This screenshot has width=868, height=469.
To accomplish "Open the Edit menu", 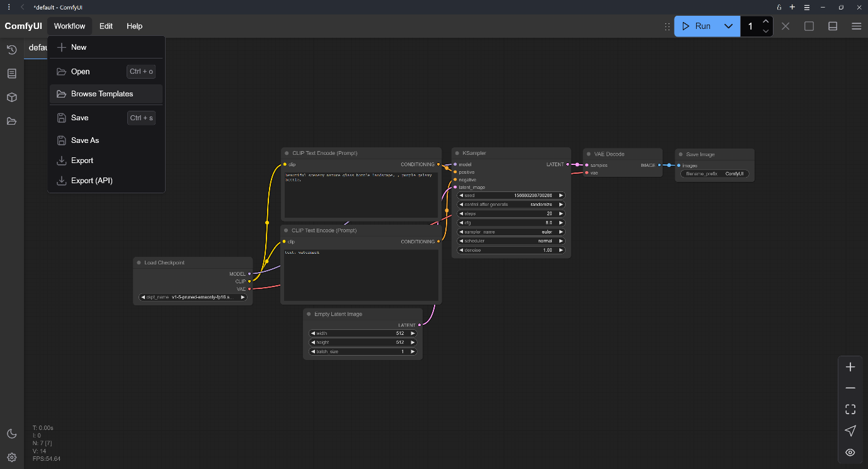I will 106,26.
